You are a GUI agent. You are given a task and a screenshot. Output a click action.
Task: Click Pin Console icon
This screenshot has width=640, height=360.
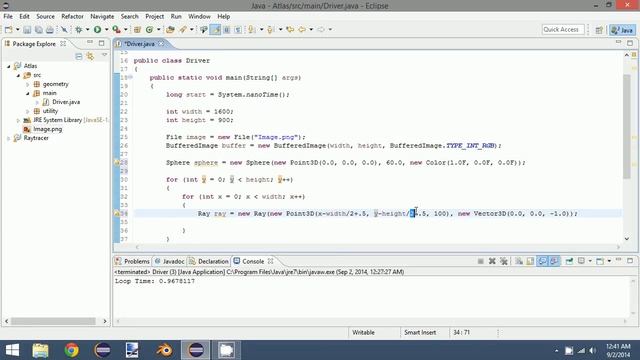pos(569,261)
